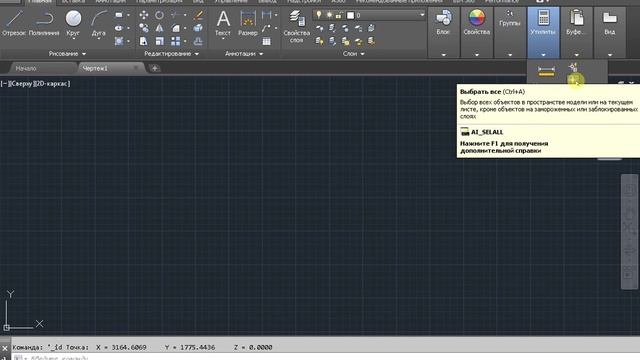
Task: Activate the Mirror tool
Action: (x=159, y=28)
